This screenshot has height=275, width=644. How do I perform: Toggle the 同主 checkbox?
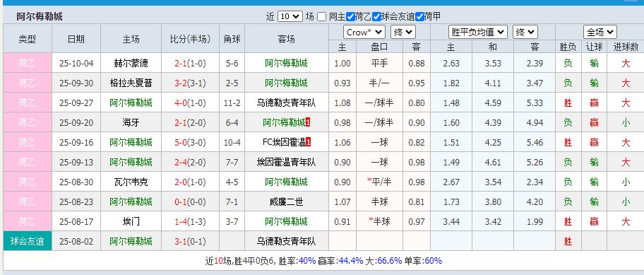pos(321,17)
